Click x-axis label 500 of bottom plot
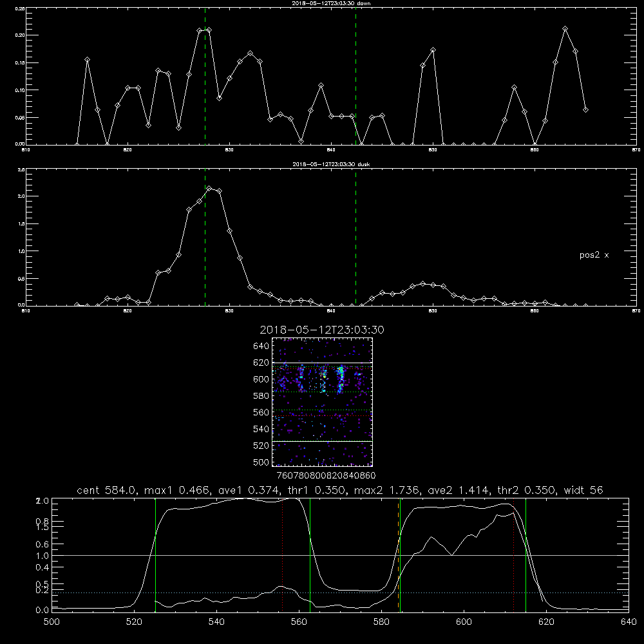The width and height of the screenshot is (644, 644). 52,622
